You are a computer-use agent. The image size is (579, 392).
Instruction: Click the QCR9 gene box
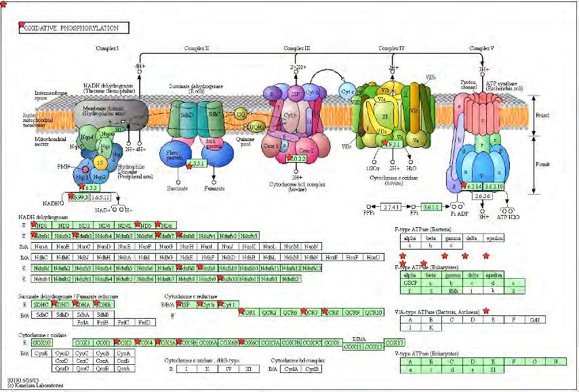(x=353, y=313)
